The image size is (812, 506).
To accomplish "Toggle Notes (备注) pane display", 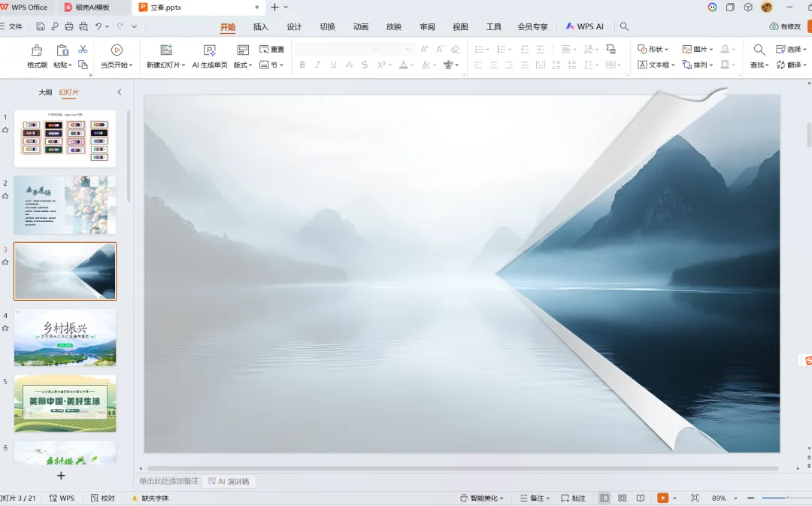I will coord(535,498).
